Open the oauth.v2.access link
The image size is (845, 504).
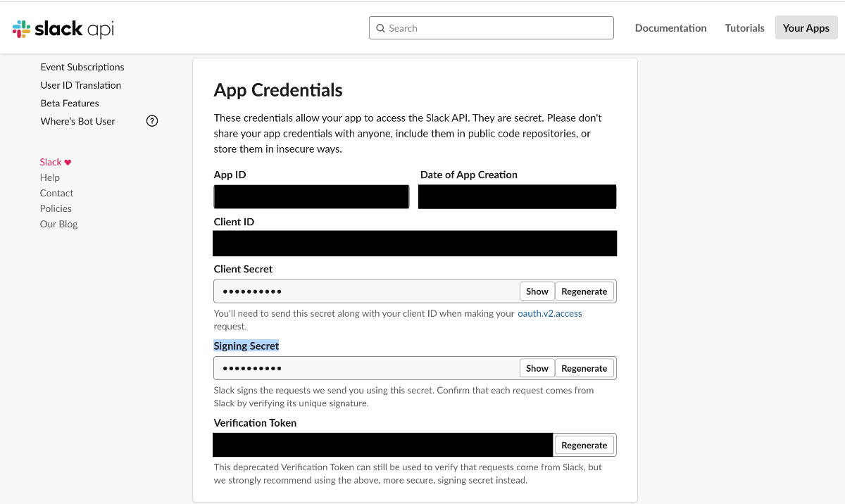550,313
